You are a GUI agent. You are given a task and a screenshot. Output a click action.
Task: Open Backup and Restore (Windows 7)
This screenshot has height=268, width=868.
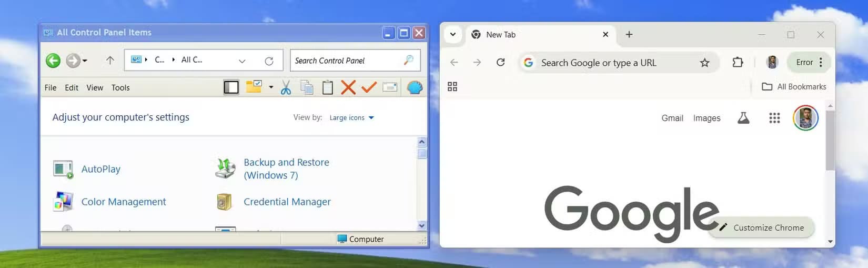(x=286, y=168)
